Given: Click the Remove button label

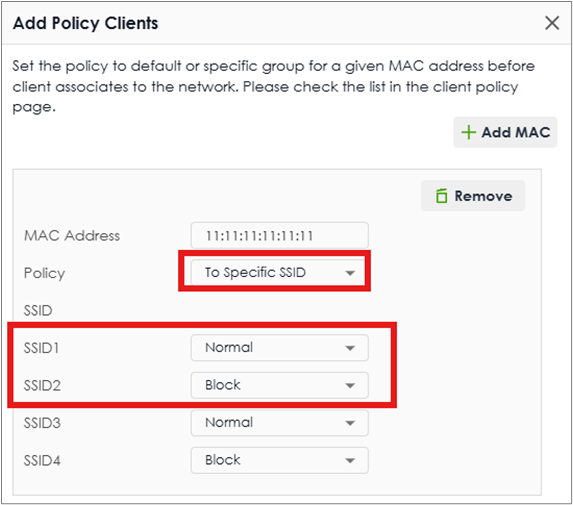Looking at the screenshot, I should (x=483, y=196).
